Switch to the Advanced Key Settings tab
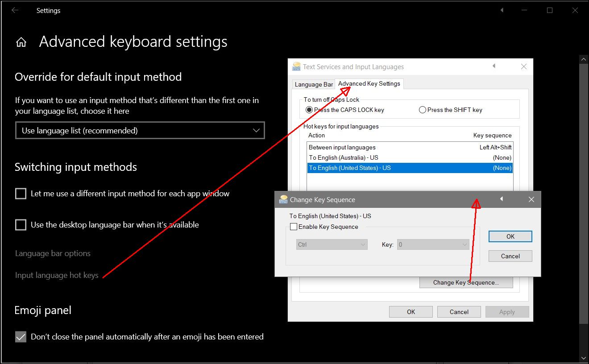The image size is (589, 364). [369, 83]
